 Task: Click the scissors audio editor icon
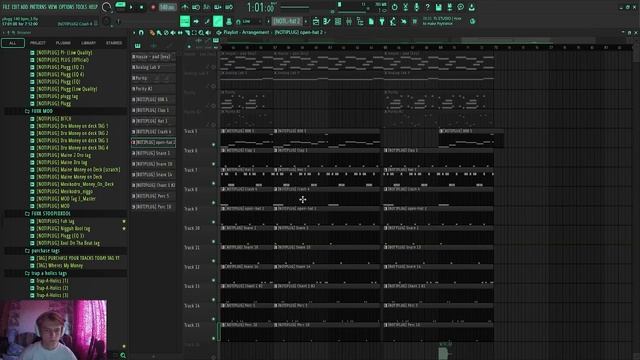click(x=405, y=7)
